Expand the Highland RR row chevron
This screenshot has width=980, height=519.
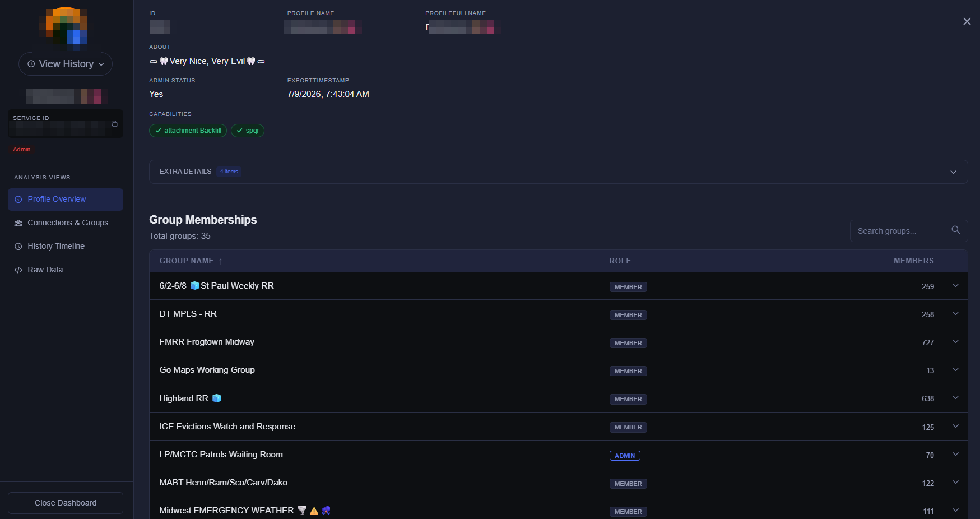[x=955, y=398]
